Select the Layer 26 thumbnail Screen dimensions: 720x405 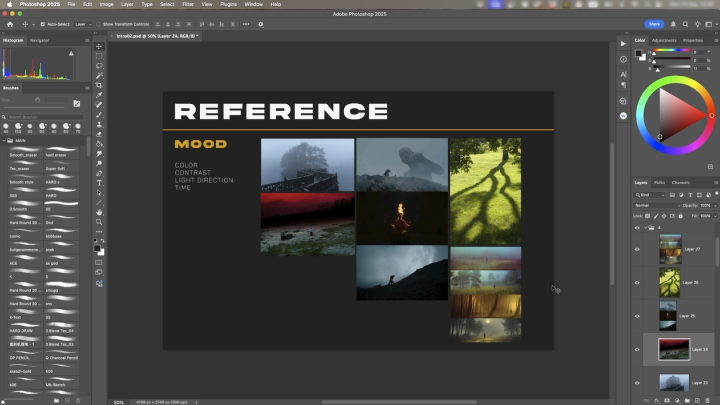click(x=669, y=283)
